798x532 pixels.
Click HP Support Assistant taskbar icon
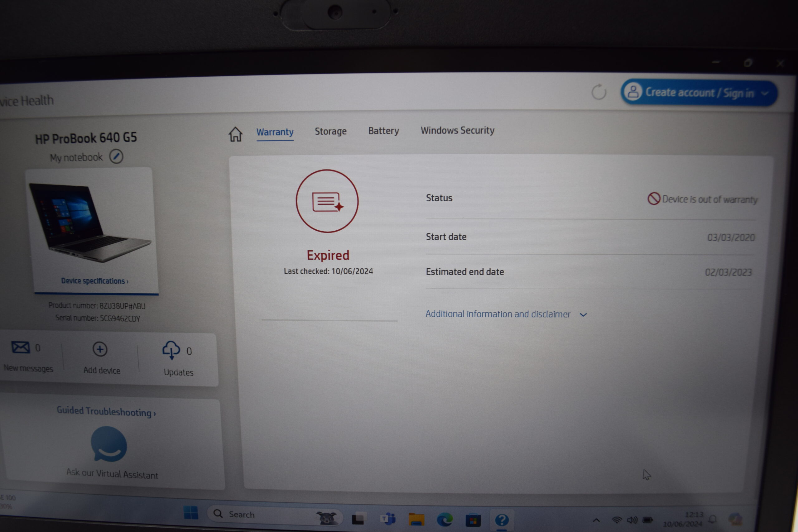click(x=502, y=520)
